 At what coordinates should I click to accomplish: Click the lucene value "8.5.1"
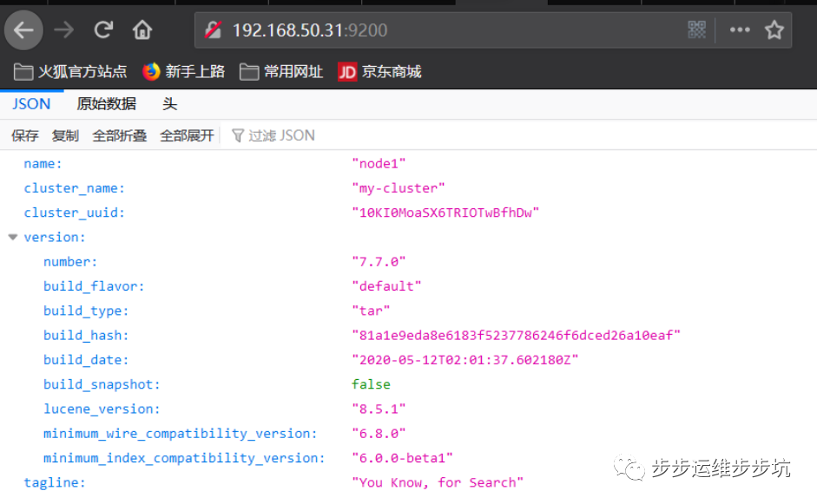(x=379, y=409)
